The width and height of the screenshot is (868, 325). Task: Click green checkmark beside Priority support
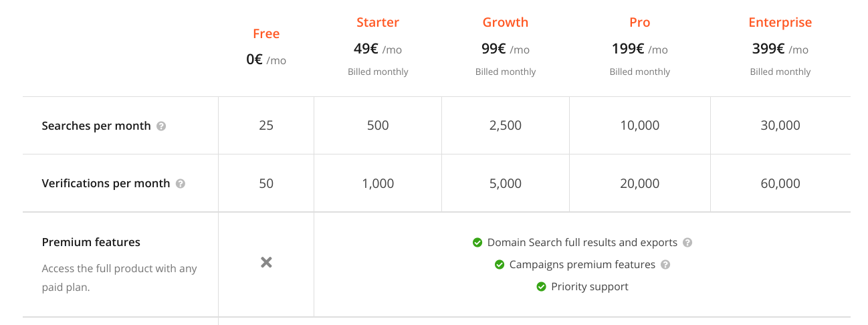click(542, 287)
